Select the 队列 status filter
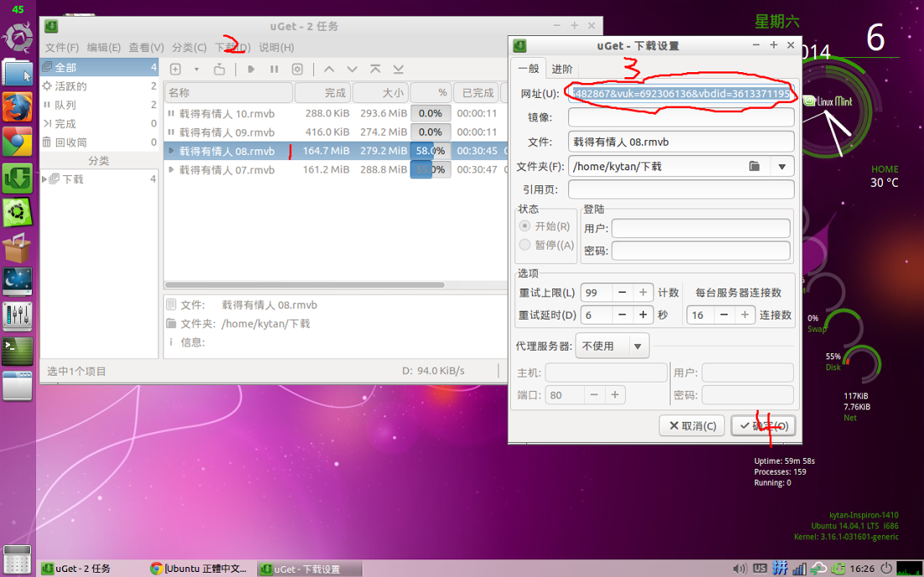The width and height of the screenshot is (924, 577). (x=99, y=106)
